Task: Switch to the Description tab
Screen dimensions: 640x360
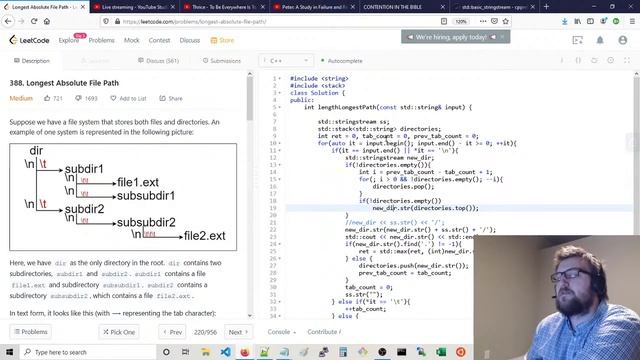Action: 32,61
